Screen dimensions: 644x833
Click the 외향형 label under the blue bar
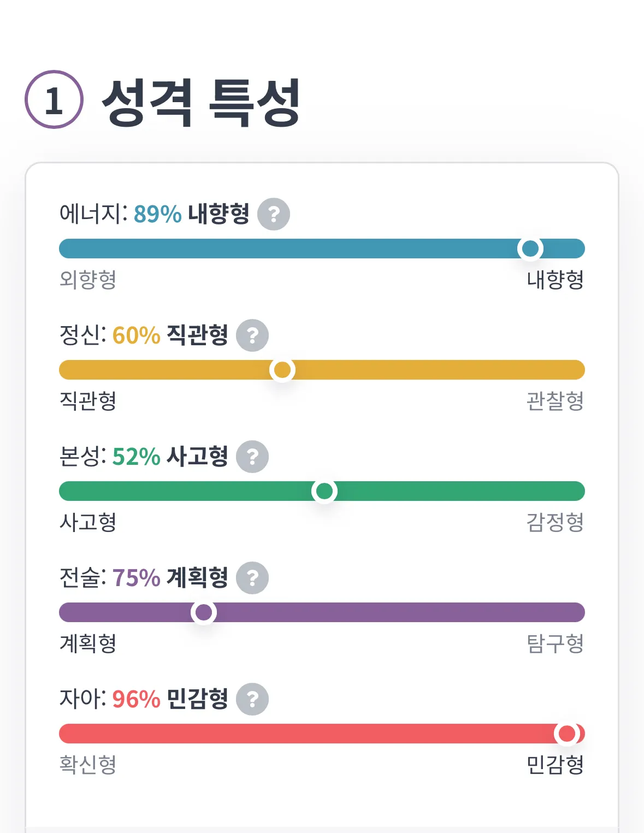(88, 280)
